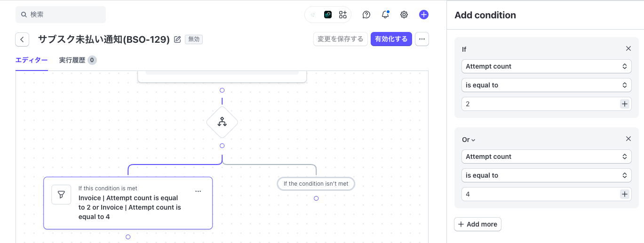Click the purple plus create button
The width and height of the screenshot is (644, 243).
point(424,15)
